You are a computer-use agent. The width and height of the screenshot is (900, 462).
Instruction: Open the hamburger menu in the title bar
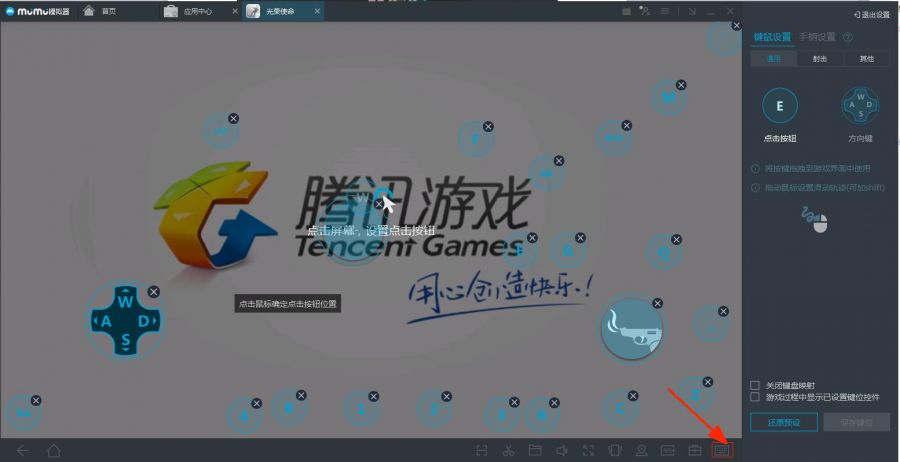(x=664, y=11)
